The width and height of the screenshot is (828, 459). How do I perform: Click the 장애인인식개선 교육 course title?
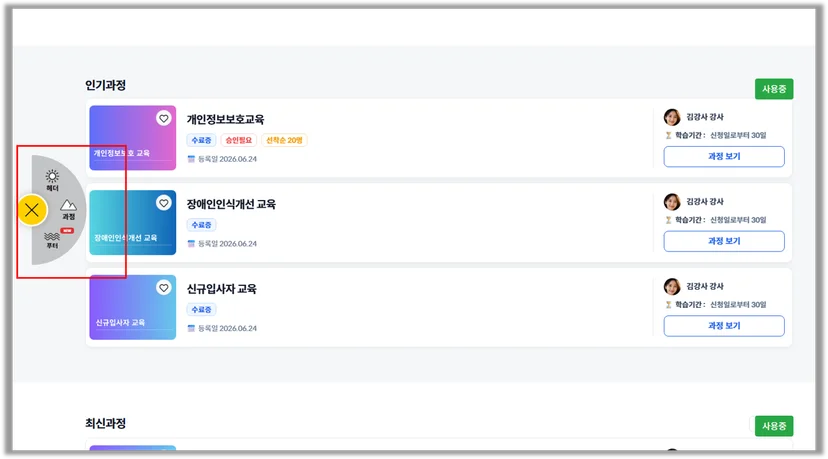point(231,204)
